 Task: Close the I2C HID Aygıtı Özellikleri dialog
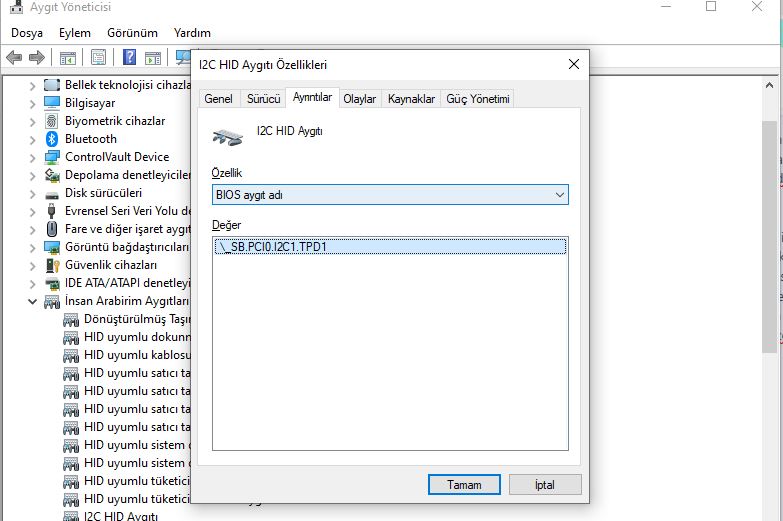click(574, 64)
